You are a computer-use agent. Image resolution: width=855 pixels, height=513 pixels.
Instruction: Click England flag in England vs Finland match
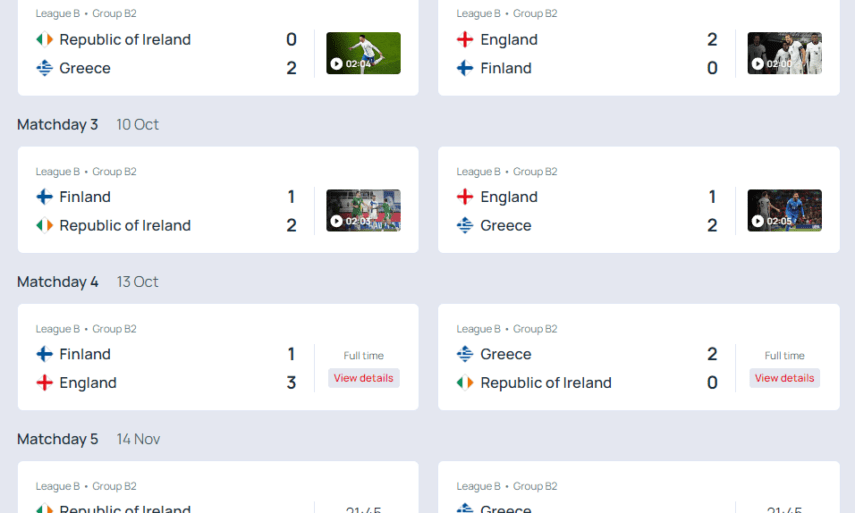tap(465, 40)
